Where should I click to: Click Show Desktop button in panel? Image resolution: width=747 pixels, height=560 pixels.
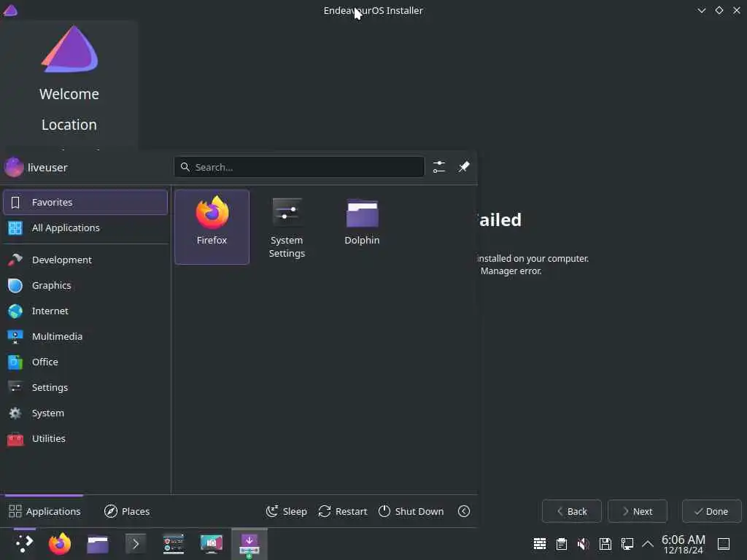click(x=724, y=544)
